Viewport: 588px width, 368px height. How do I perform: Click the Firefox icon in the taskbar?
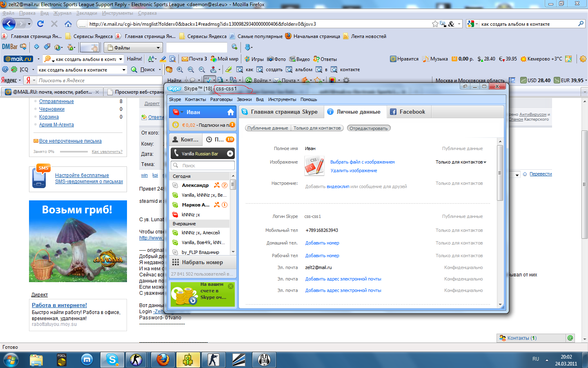click(x=163, y=360)
